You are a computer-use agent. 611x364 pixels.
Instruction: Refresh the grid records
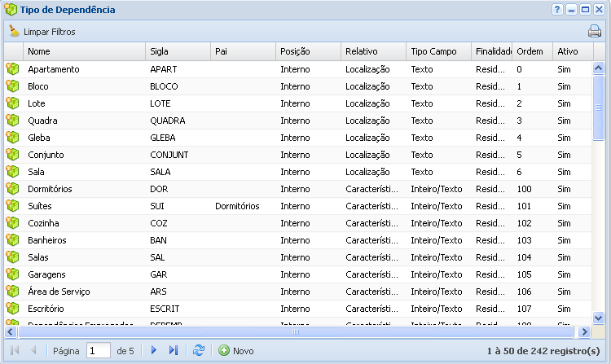point(198,350)
